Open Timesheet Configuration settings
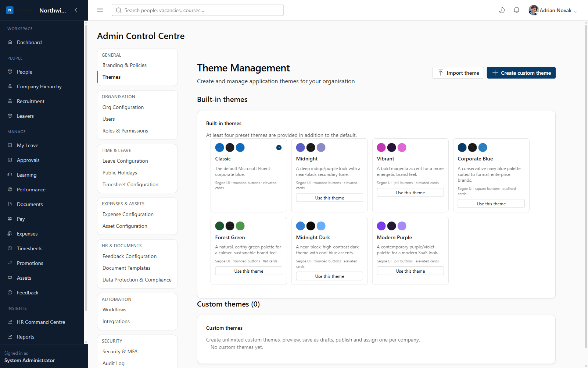 click(x=130, y=184)
